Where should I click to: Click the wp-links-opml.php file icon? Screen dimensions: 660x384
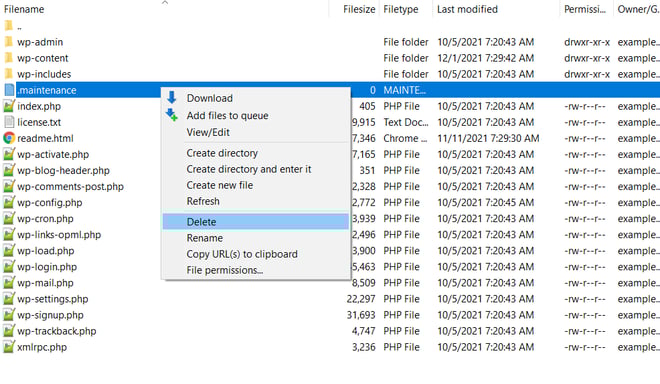(x=9, y=235)
